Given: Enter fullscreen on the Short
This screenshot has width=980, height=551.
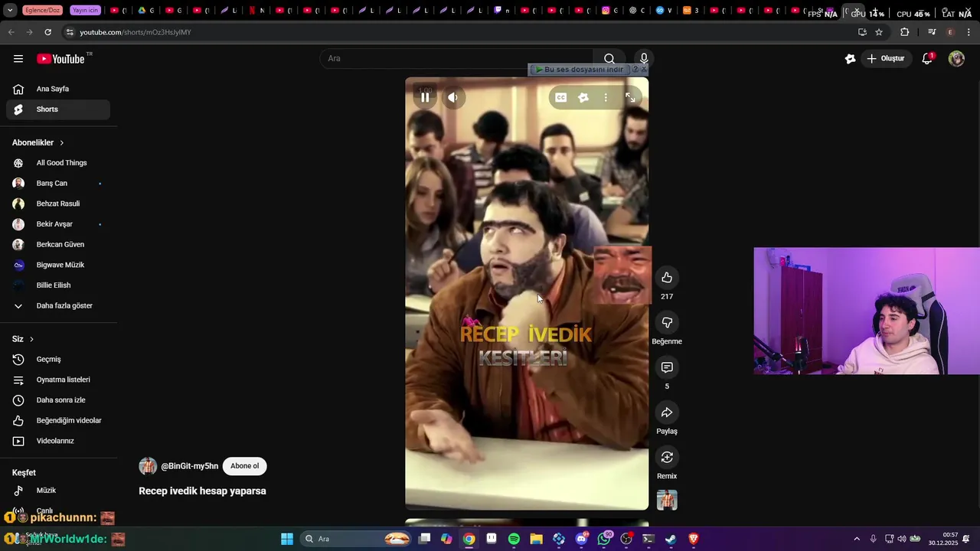Looking at the screenshot, I should [x=630, y=97].
